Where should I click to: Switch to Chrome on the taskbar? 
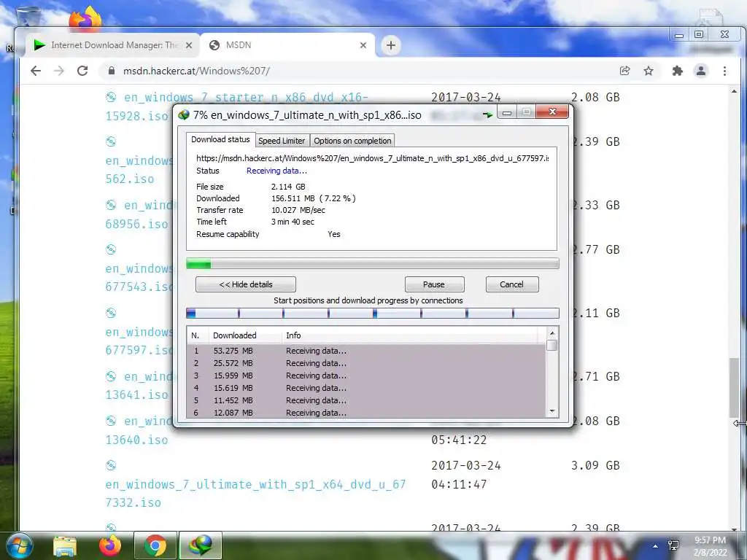coord(155,545)
